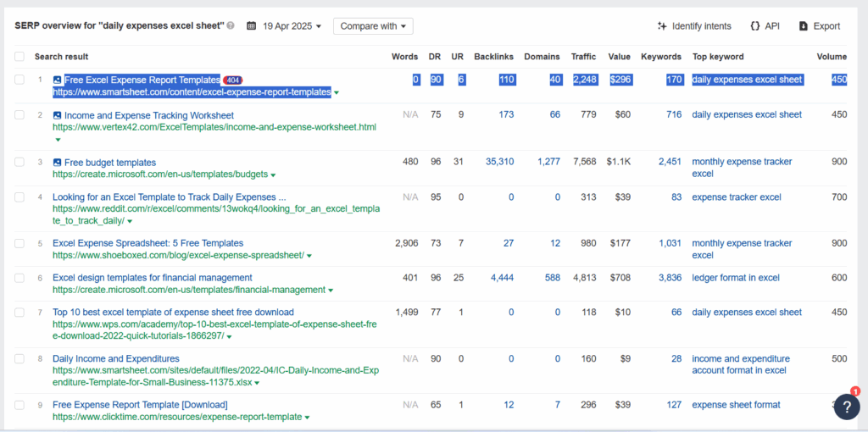
Task: Sort by the Keywords column header
Action: click(x=661, y=57)
